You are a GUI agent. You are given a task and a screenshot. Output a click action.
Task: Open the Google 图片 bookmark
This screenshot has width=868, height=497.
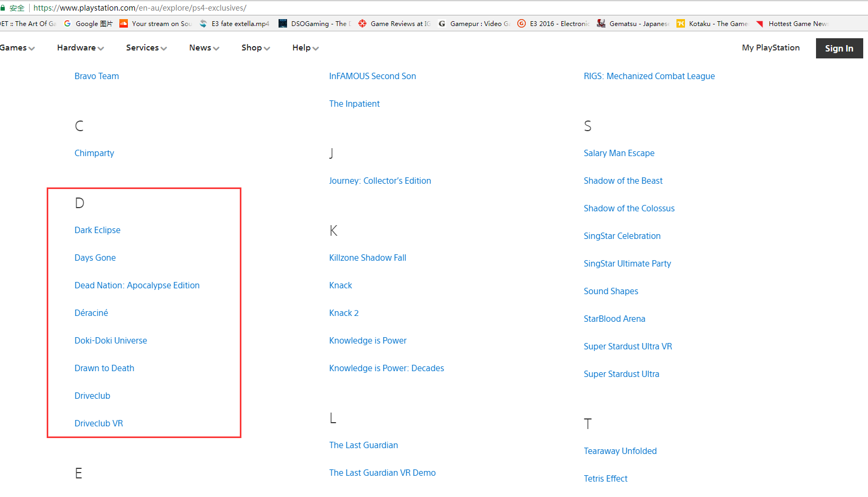tap(88, 23)
